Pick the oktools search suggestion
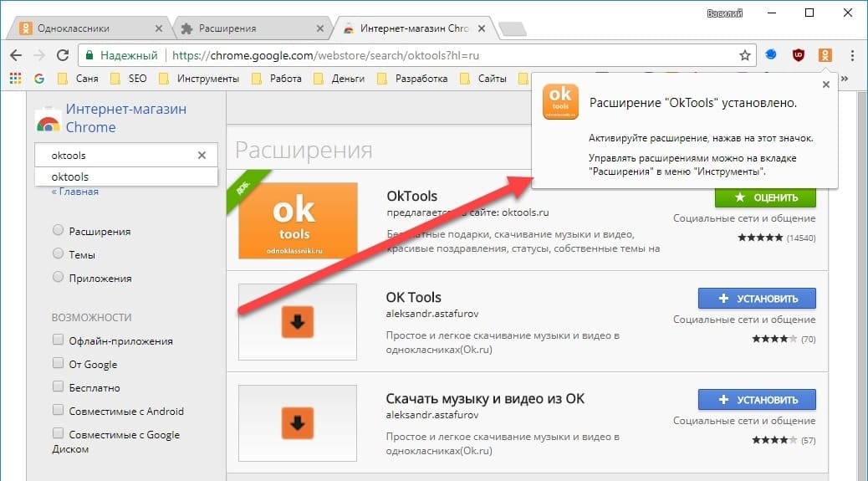The height and width of the screenshot is (481, 868). click(126, 177)
